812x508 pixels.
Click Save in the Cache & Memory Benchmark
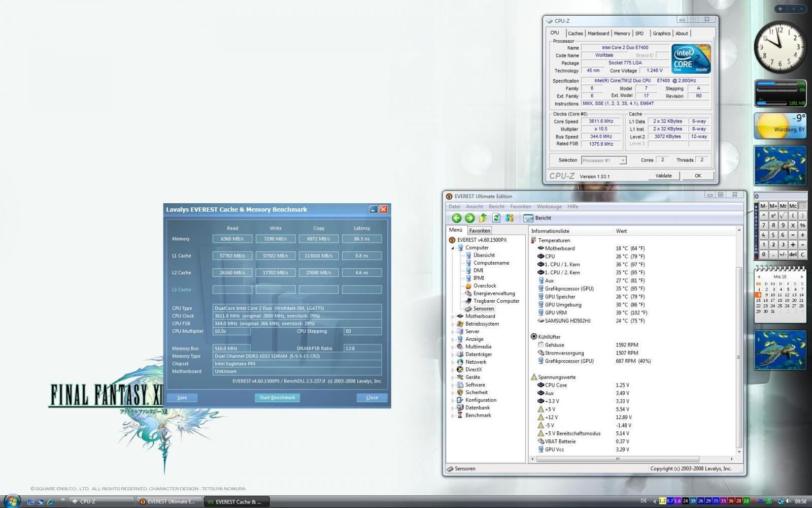coord(182,398)
